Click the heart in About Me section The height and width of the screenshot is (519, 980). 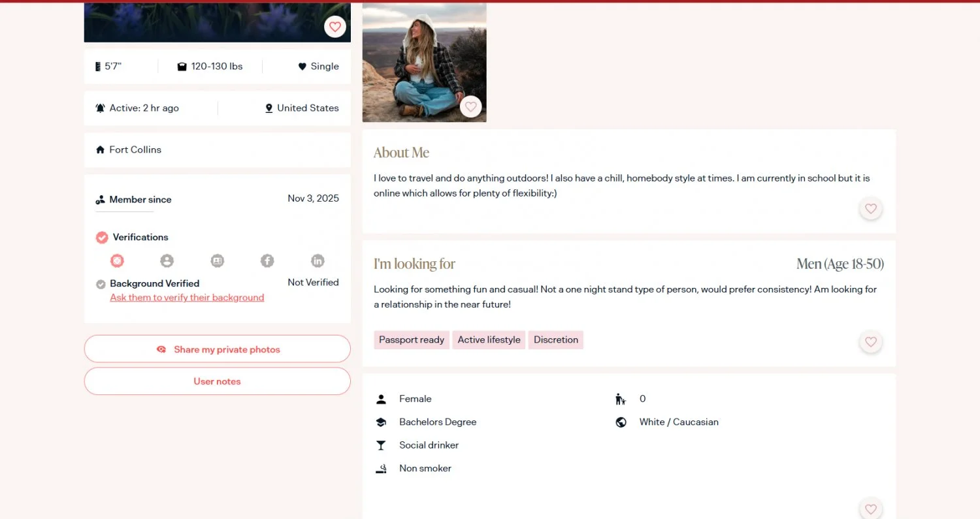[x=871, y=209]
